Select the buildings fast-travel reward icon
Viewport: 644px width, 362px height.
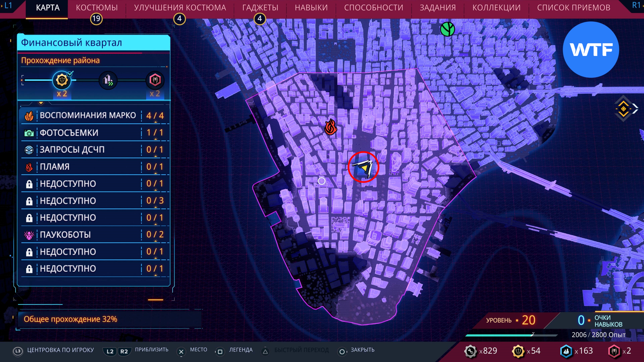point(108,80)
